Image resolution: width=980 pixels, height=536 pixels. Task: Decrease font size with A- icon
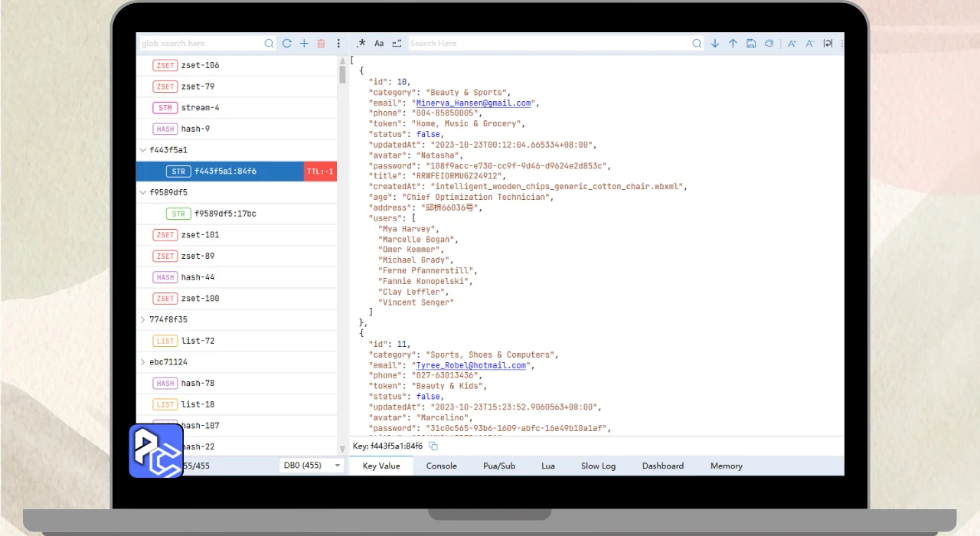point(809,44)
